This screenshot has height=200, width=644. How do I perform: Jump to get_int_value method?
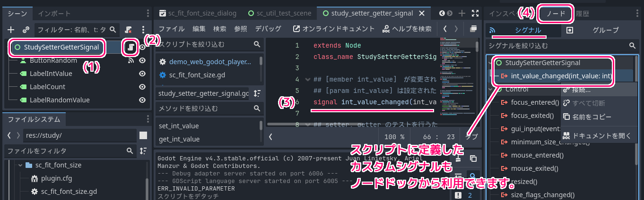(179, 139)
